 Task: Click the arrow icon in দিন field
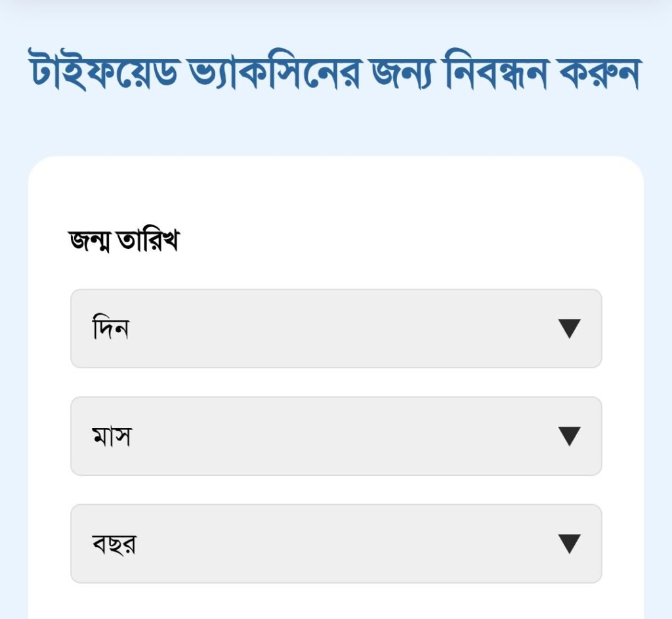[x=569, y=328]
